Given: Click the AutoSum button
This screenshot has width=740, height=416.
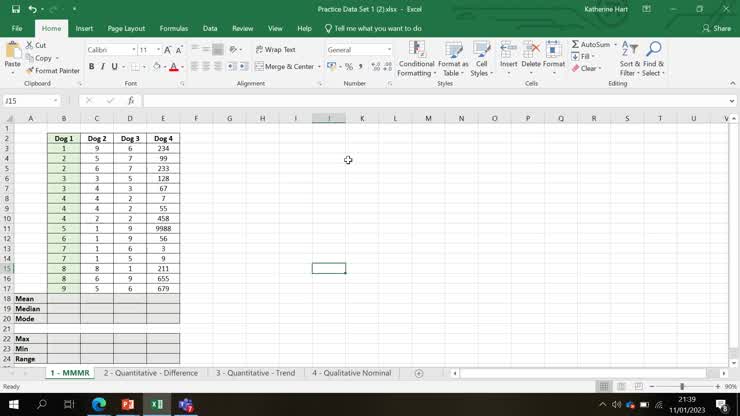Looking at the screenshot, I should pos(591,44).
